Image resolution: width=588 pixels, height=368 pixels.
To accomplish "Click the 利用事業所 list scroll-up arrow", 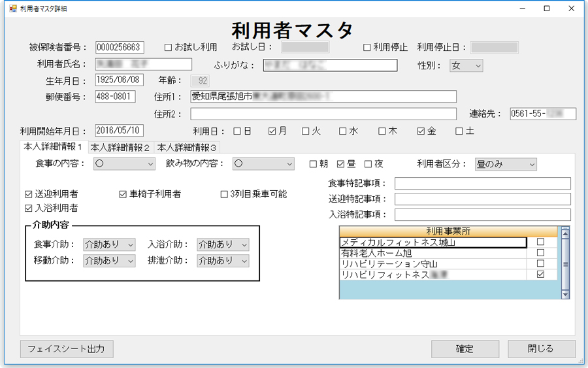I will point(565,234).
